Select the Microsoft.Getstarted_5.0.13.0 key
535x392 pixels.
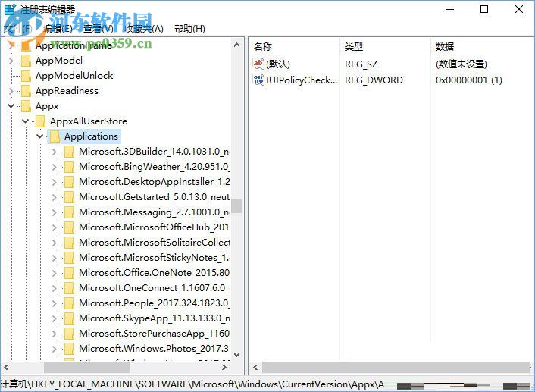pos(155,197)
